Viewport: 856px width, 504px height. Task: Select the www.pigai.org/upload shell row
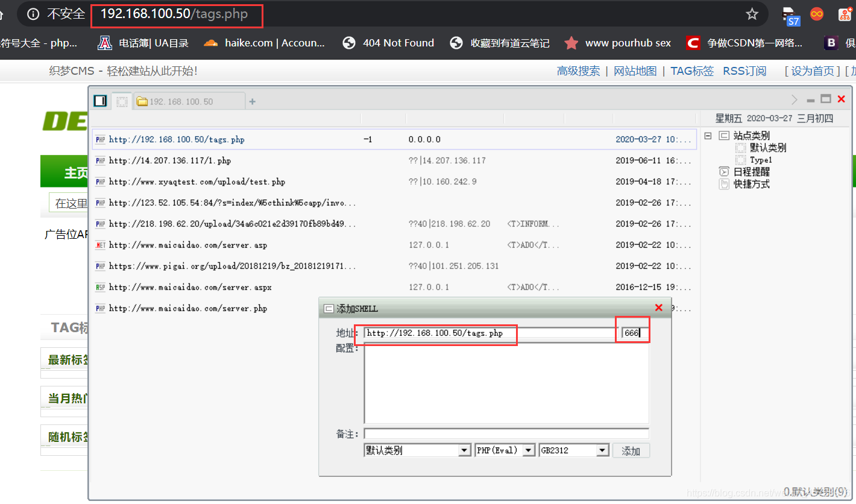pyautogui.click(x=394, y=266)
